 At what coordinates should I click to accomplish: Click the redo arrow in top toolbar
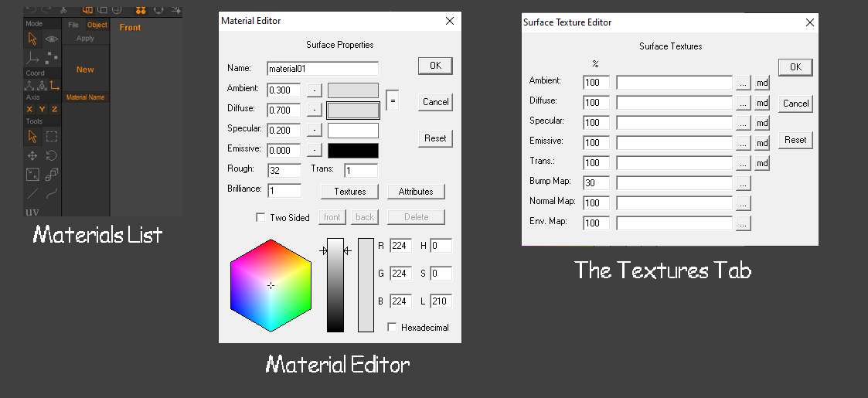pos(46,9)
